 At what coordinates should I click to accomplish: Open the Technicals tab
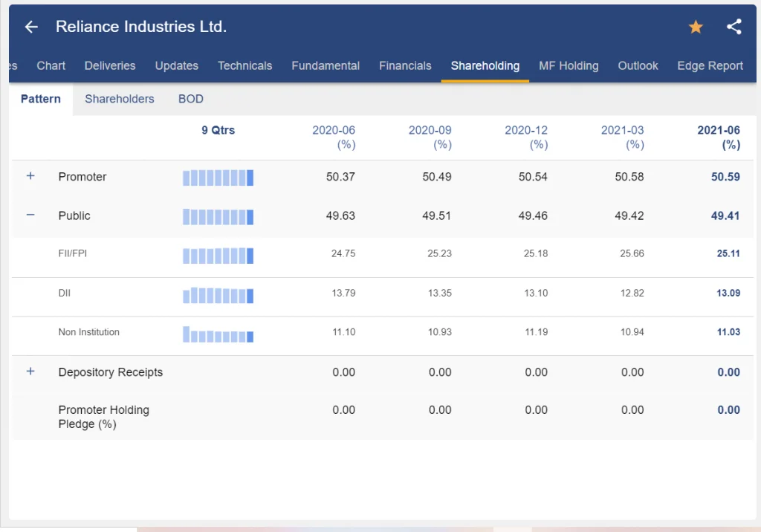(245, 65)
